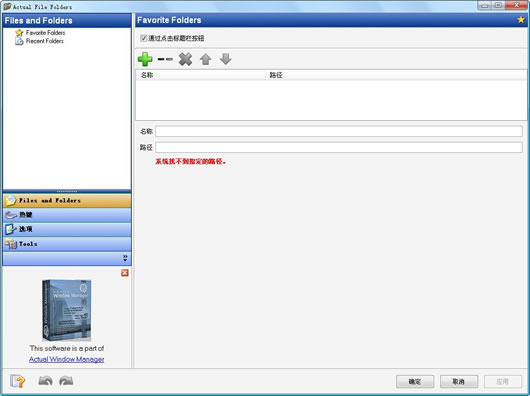Toggle the title bar button checkbox

click(143, 38)
